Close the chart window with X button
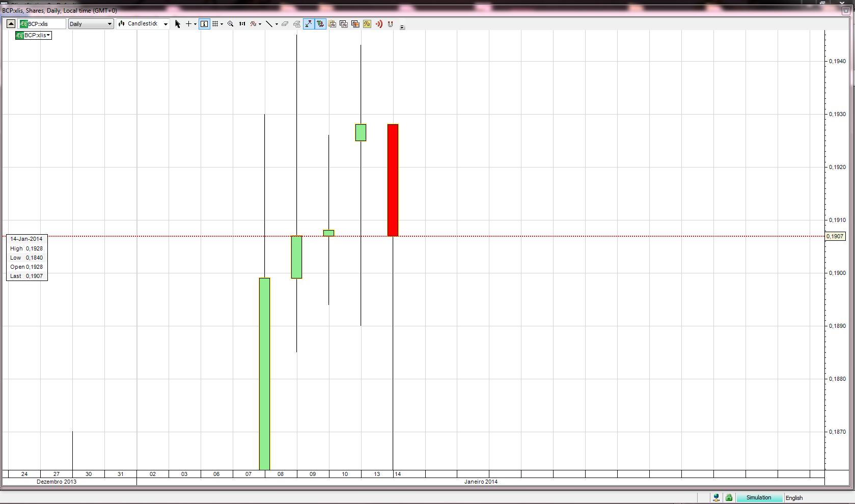 (846, 11)
